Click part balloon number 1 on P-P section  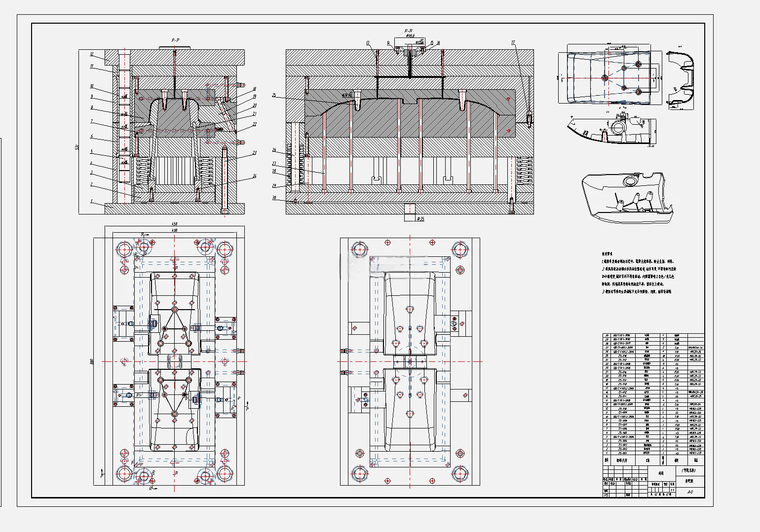(91, 201)
